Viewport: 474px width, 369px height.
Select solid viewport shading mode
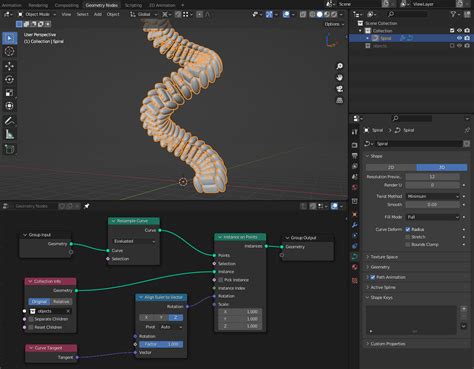[x=319, y=14]
